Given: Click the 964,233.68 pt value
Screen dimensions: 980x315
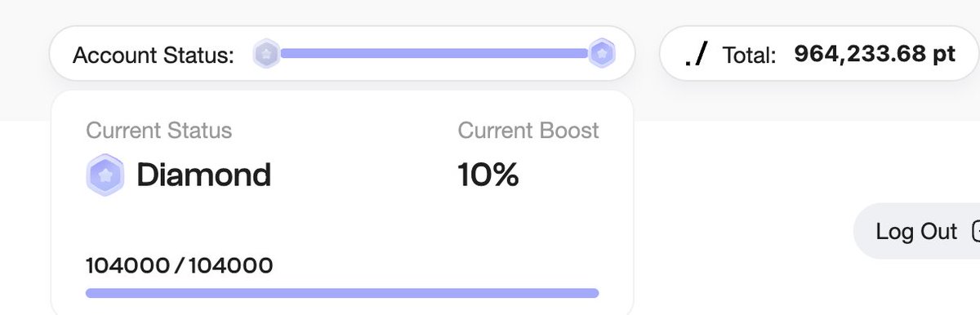Looking at the screenshot, I should (x=875, y=55).
